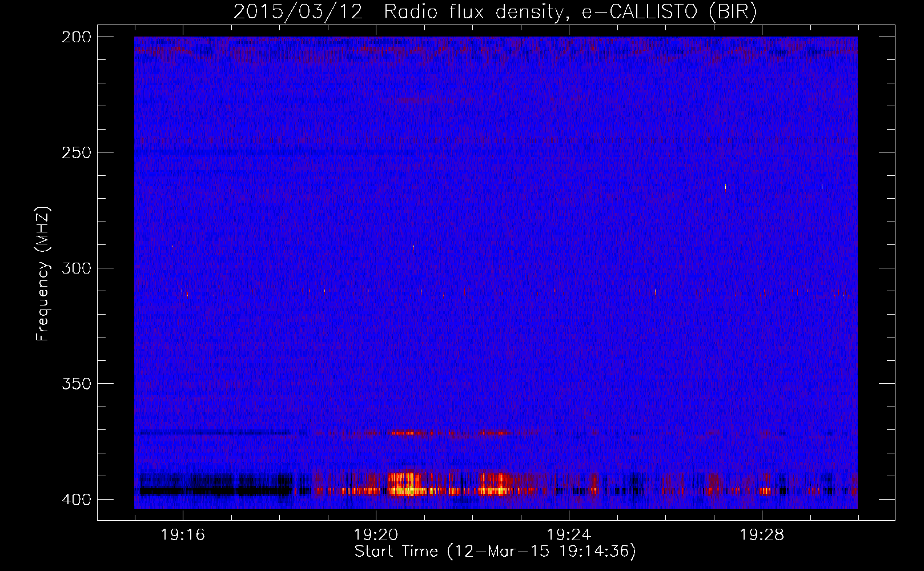
Task: Click the 350 frequency tick label
Action: pos(77,384)
